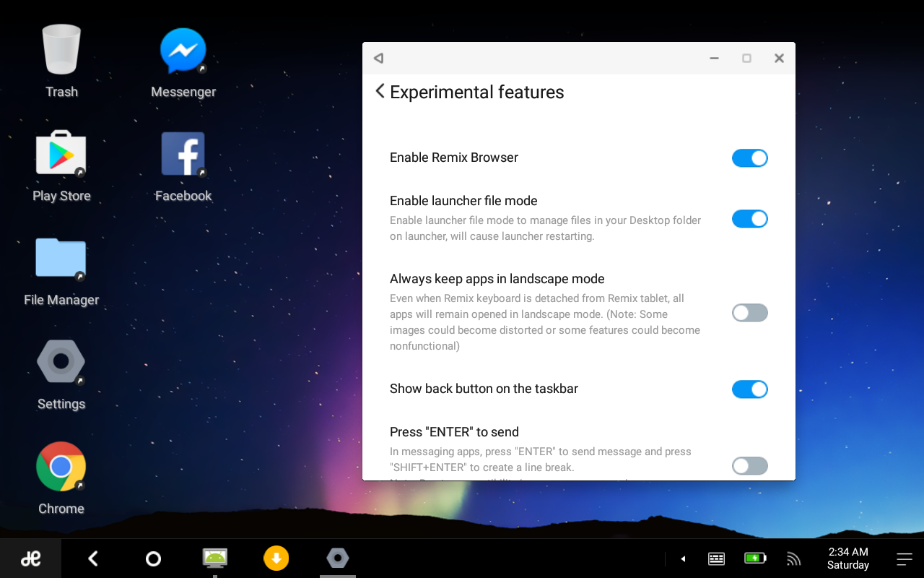Screen dimensions: 924x578
Task: Click the Press "ENTER" to send title
Action: [454, 432]
